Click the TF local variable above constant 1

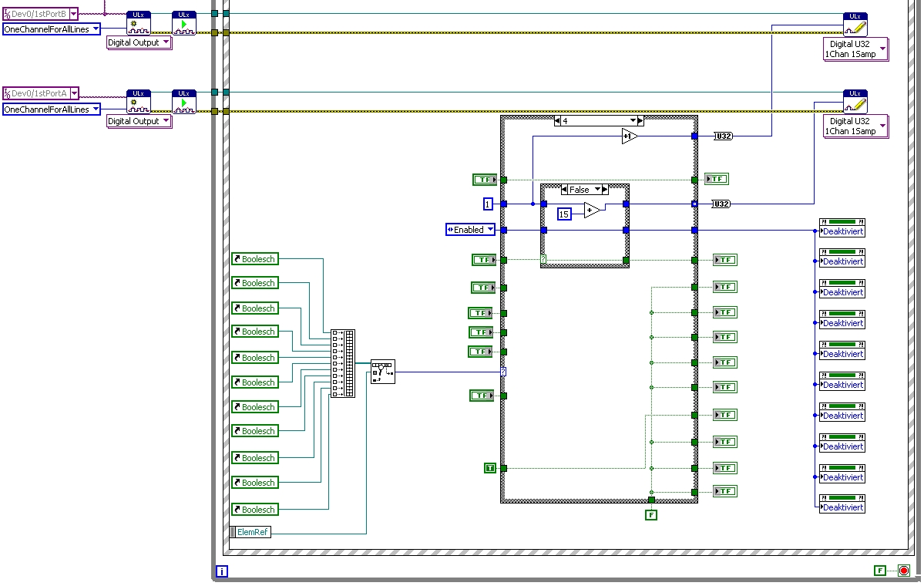coord(485,179)
